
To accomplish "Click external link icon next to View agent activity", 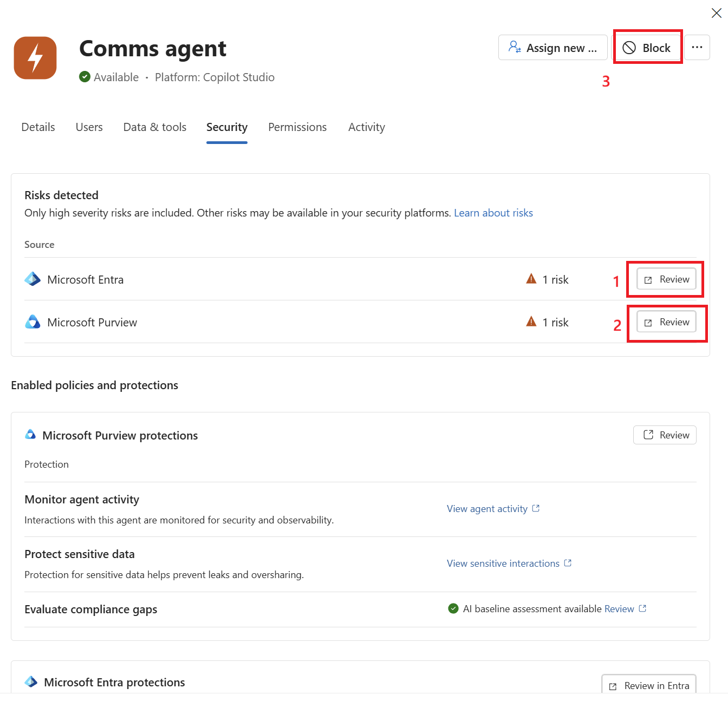I will [536, 508].
